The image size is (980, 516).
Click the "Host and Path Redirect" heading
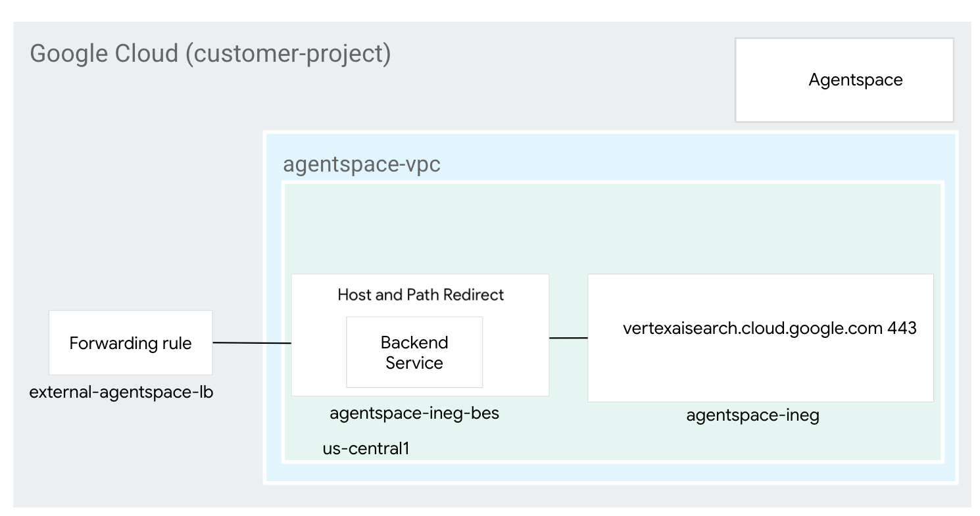click(x=420, y=294)
